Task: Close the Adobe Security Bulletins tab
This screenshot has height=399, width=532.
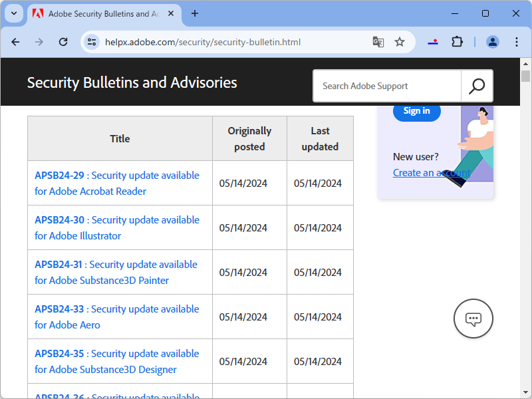Action: pyautogui.click(x=172, y=13)
